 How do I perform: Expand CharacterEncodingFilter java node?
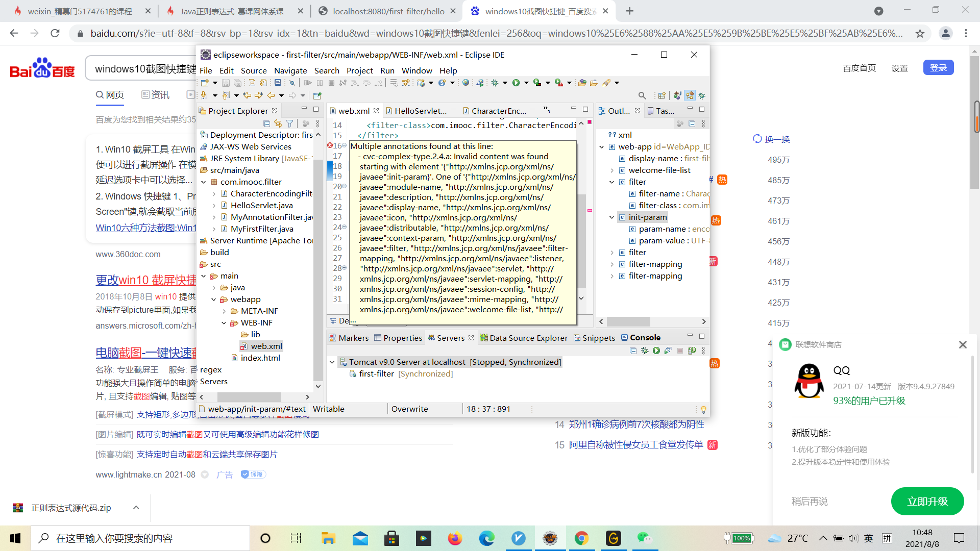(214, 194)
